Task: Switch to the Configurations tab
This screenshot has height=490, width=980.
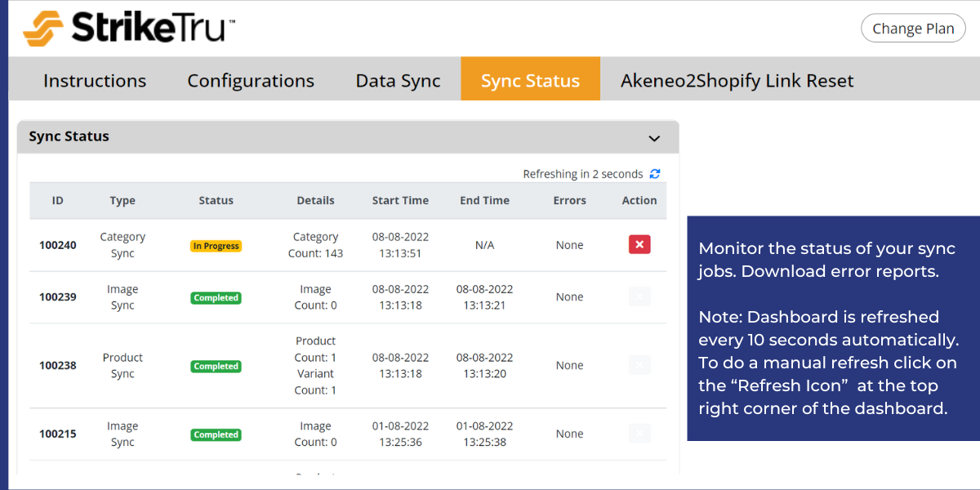Action: [251, 81]
